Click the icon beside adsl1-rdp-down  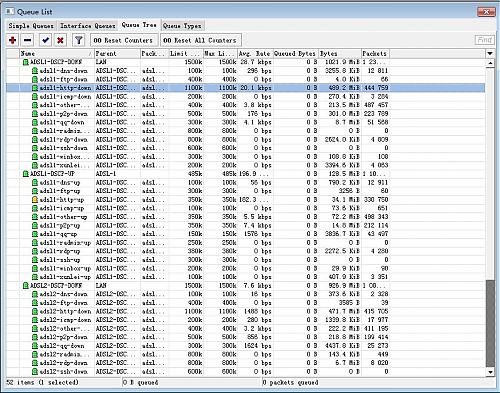pos(35,139)
